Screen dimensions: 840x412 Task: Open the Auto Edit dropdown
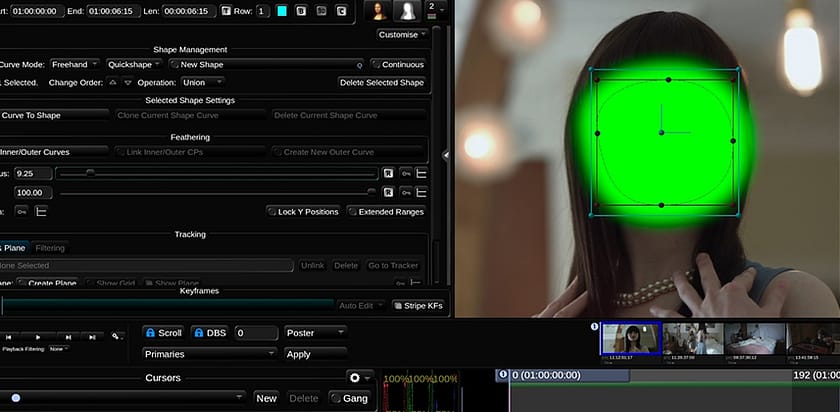tap(361, 305)
